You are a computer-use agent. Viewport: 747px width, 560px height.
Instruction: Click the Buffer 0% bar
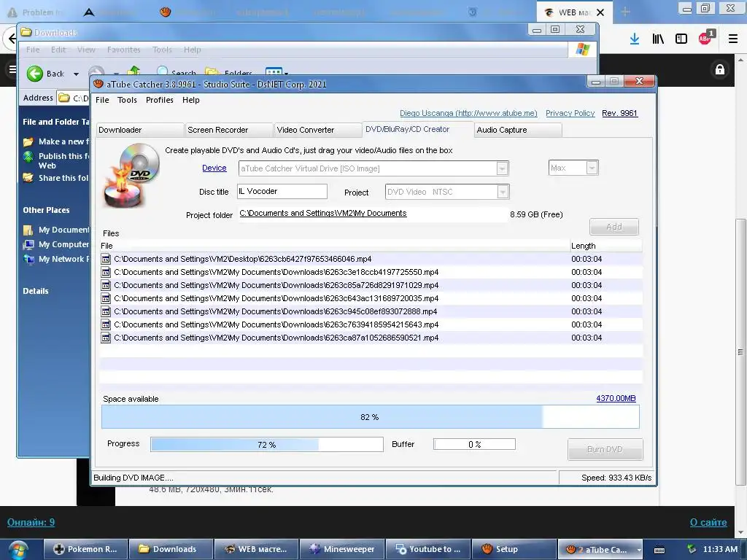pos(474,444)
